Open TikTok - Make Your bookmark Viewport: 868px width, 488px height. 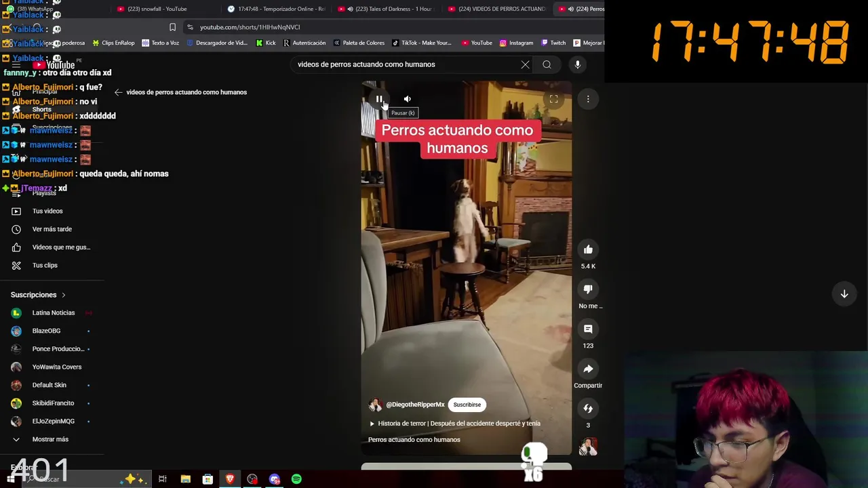(x=421, y=43)
